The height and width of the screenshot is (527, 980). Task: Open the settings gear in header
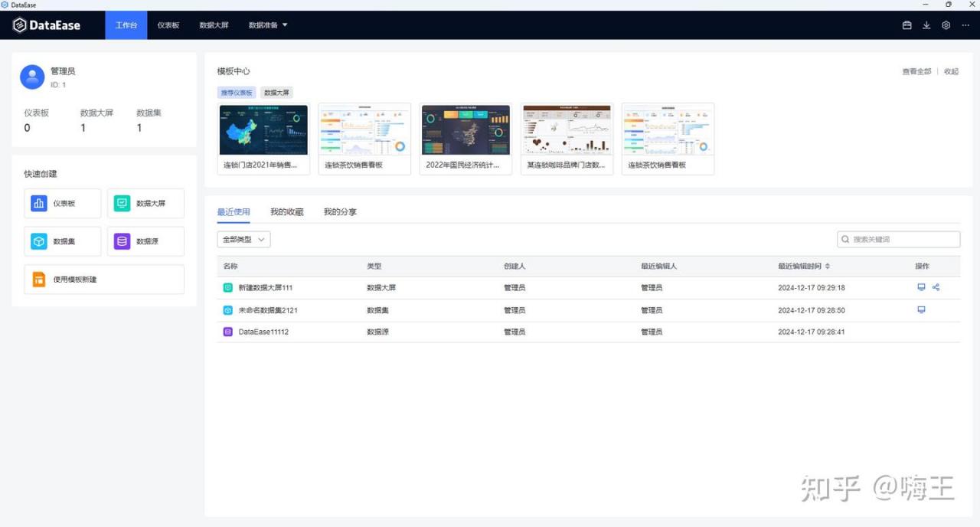[946, 25]
